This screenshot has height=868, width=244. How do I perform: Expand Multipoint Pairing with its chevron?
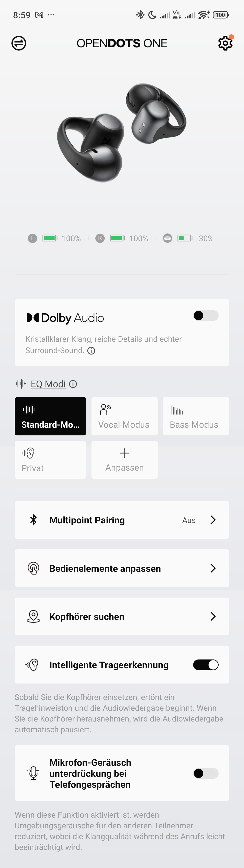pyautogui.click(x=213, y=520)
